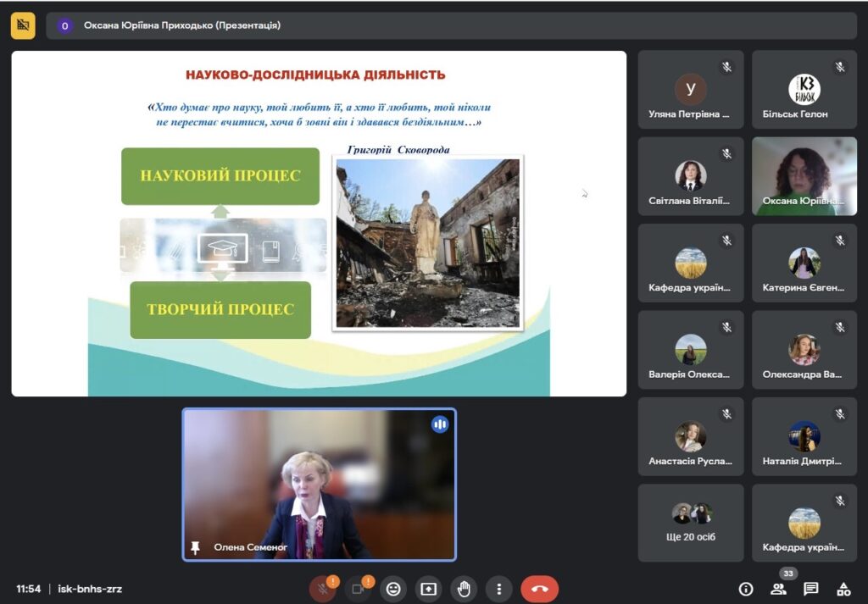This screenshot has height=604, width=868.
Task: Raise hand in the meeting
Action: [464, 589]
